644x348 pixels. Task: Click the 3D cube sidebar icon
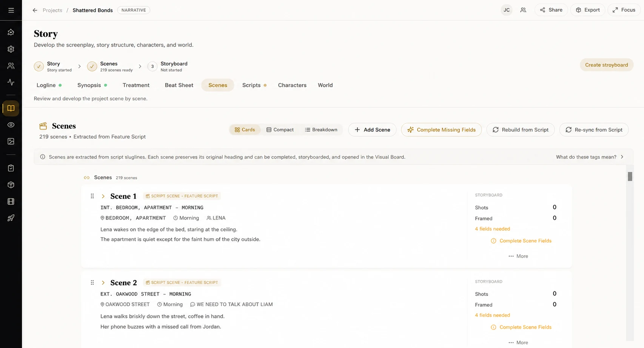click(11, 185)
